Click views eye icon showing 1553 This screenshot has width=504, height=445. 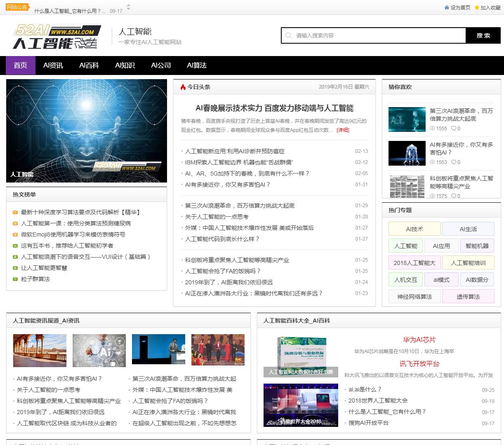(x=432, y=162)
